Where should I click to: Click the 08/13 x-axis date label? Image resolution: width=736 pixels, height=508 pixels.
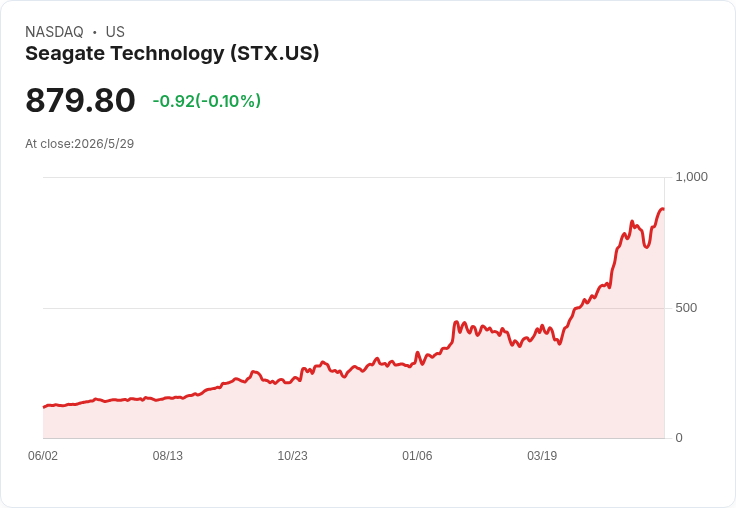(168, 456)
